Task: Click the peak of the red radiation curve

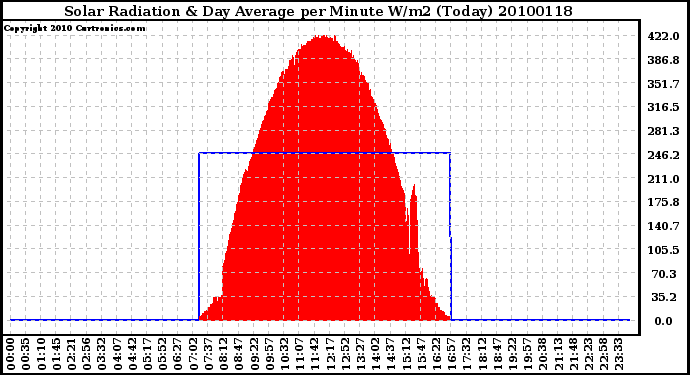Action: pos(324,37)
